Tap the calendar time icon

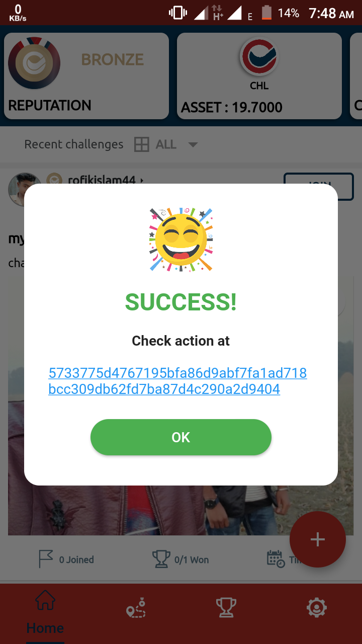coord(276,559)
